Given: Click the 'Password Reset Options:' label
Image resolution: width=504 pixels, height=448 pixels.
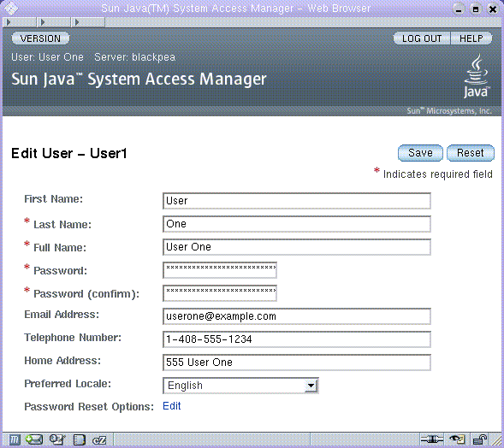Looking at the screenshot, I should (x=89, y=407).
